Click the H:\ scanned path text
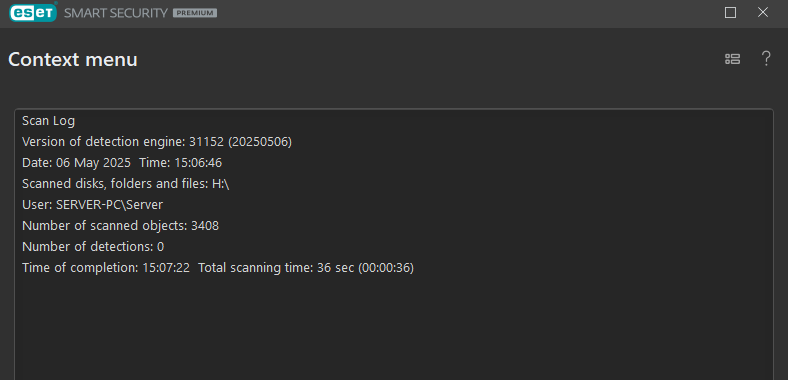 [221, 184]
